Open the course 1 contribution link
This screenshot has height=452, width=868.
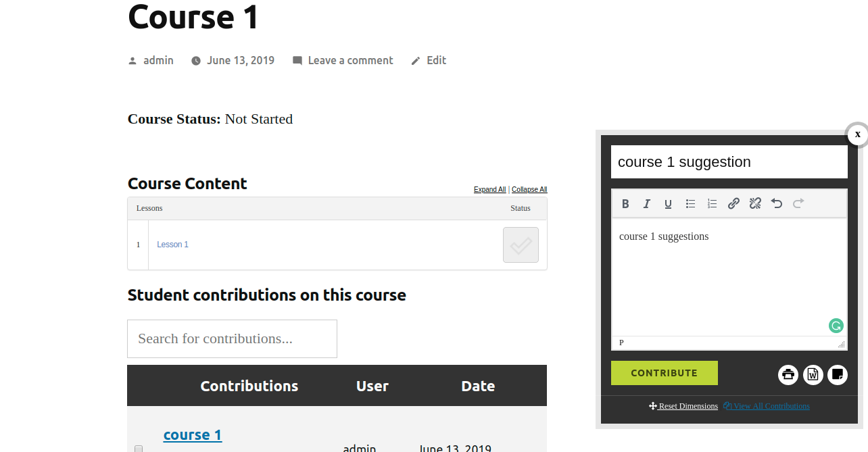193,434
